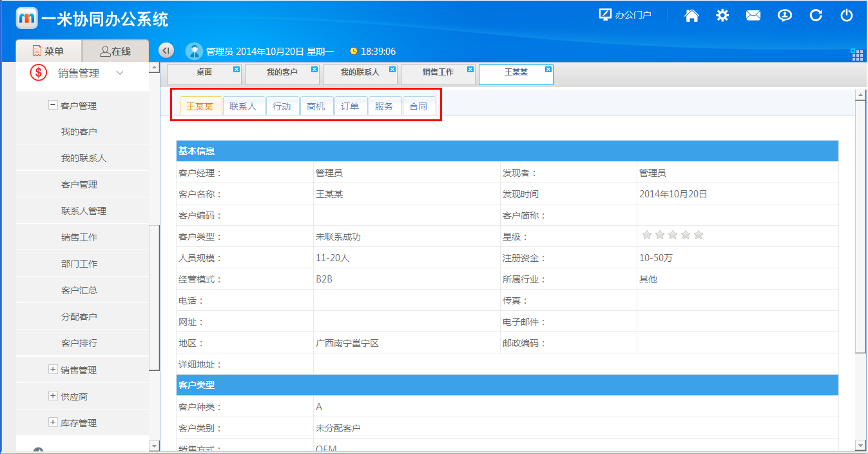
Task: Open the 行动 sub-tab
Action: pyautogui.click(x=282, y=106)
